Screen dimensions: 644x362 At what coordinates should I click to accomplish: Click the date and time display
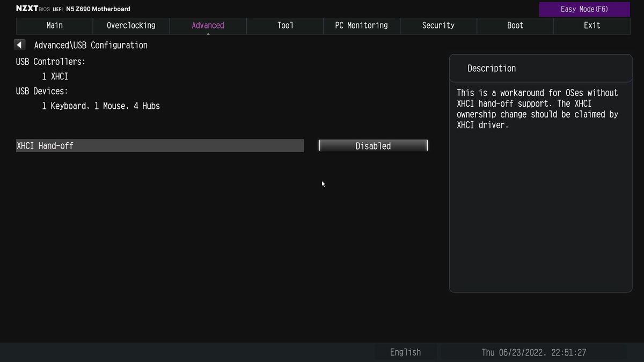click(x=534, y=352)
